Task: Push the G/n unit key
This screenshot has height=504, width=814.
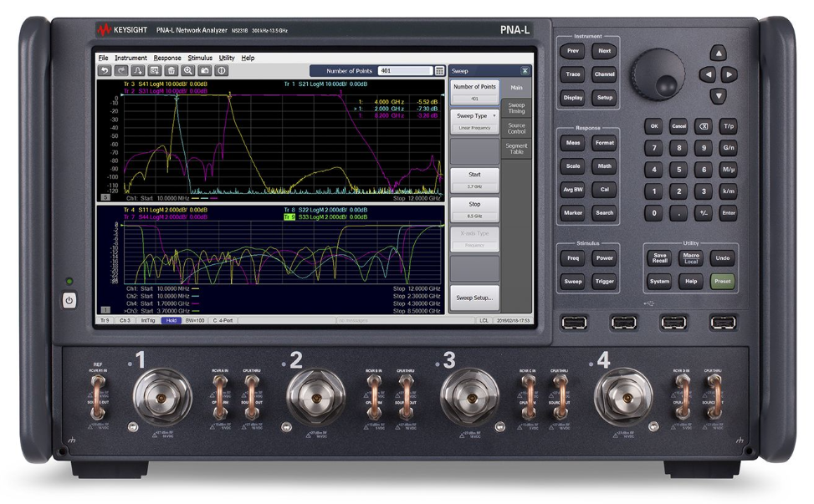Action: tap(729, 148)
